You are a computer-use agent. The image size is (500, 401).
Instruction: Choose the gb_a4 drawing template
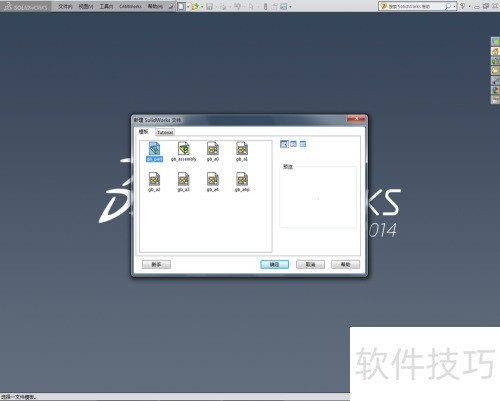213,182
